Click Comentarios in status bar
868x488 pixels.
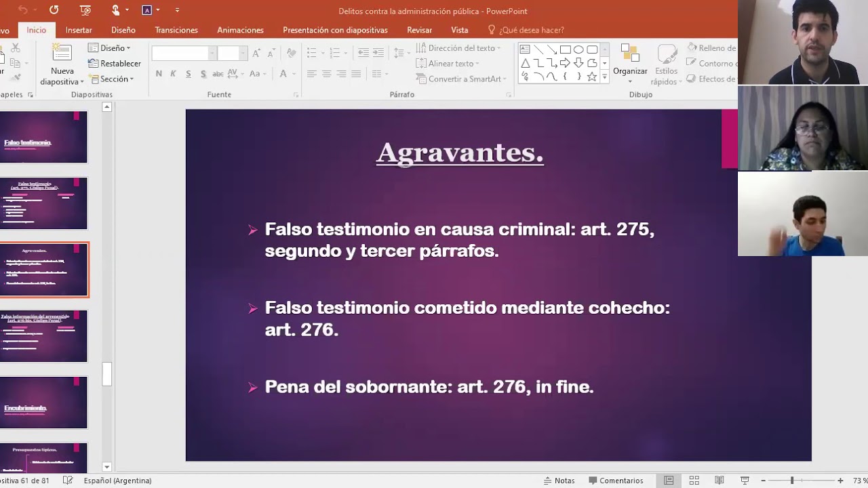click(x=616, y=481)
